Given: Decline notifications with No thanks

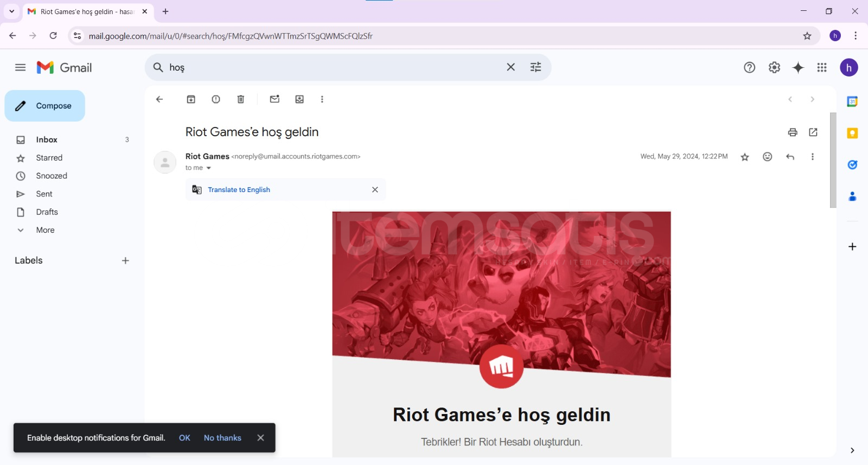Looking at the screenshot, I should coord(222,438).
